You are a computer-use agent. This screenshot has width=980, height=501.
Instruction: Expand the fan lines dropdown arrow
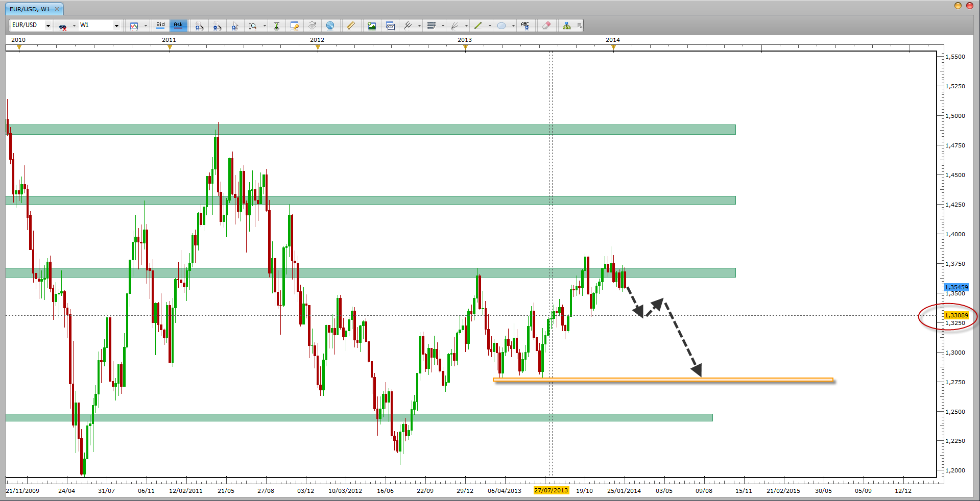(x=466, y=26)
